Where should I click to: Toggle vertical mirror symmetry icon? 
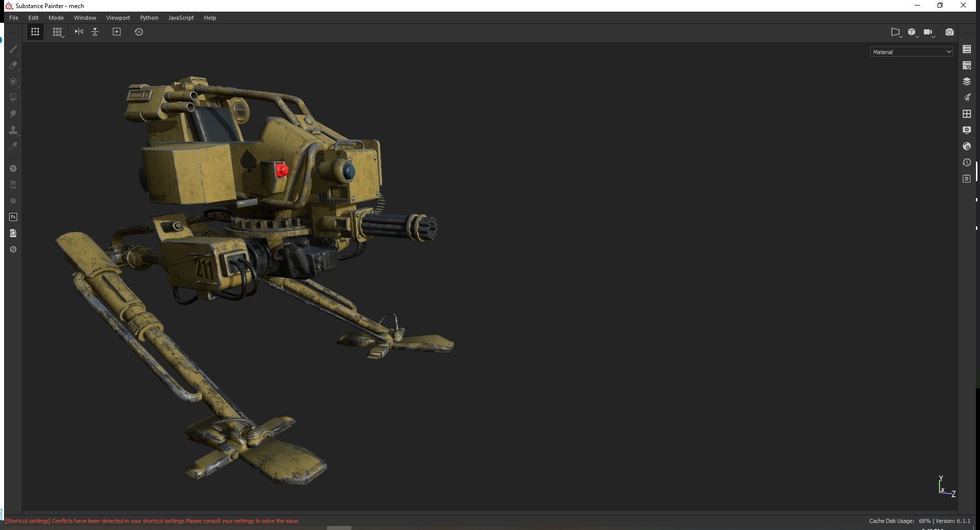pos(95,32)
